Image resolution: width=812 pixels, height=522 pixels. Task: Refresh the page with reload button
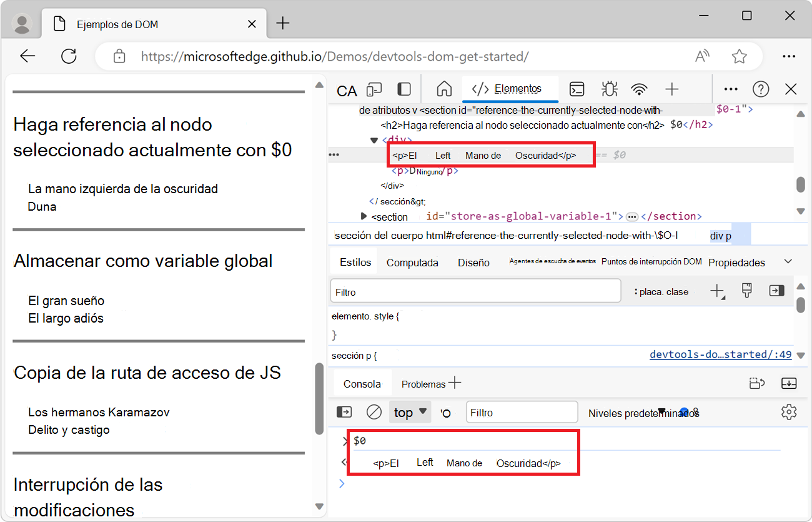coord(69,56)
